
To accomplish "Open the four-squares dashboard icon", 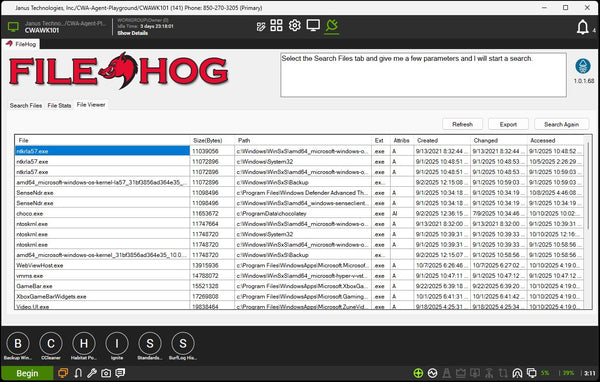I will [x=276, y=25].
